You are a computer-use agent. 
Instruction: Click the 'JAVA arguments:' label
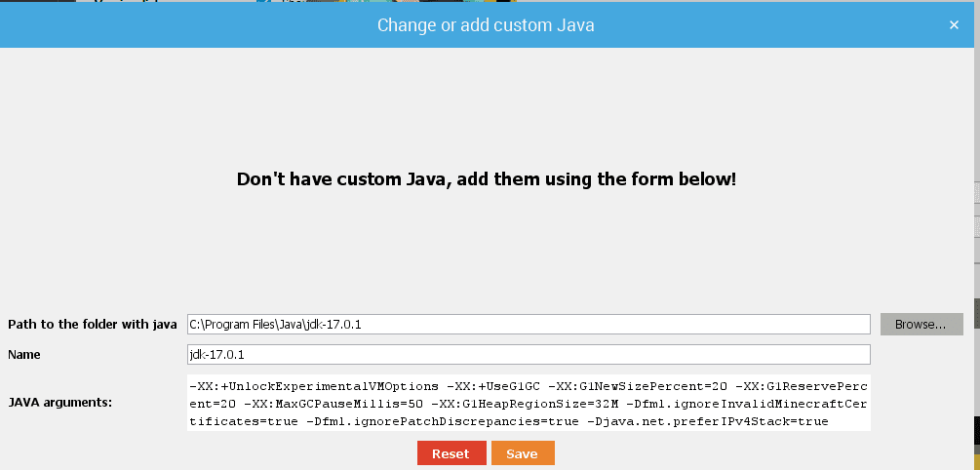point(59,402)
